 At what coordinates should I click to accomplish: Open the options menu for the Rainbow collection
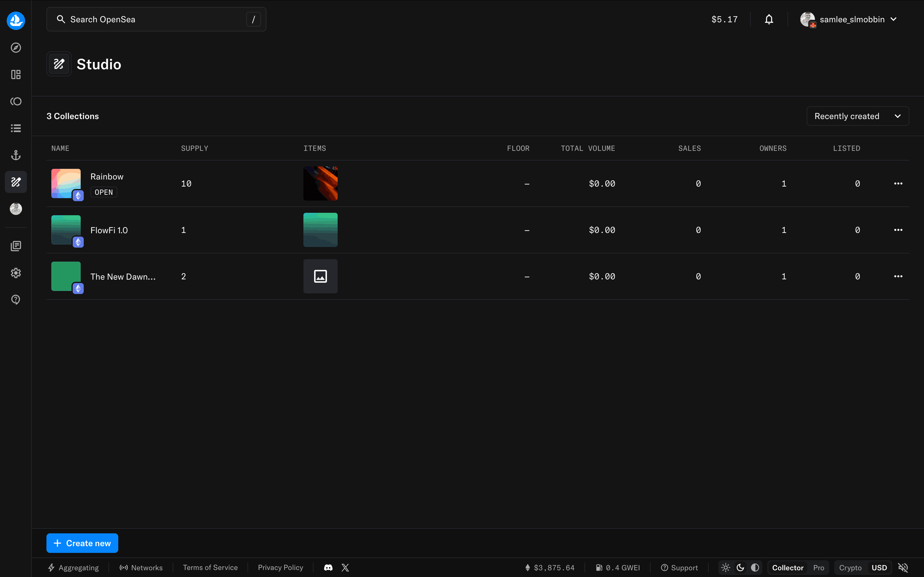[x=898, y=183]
